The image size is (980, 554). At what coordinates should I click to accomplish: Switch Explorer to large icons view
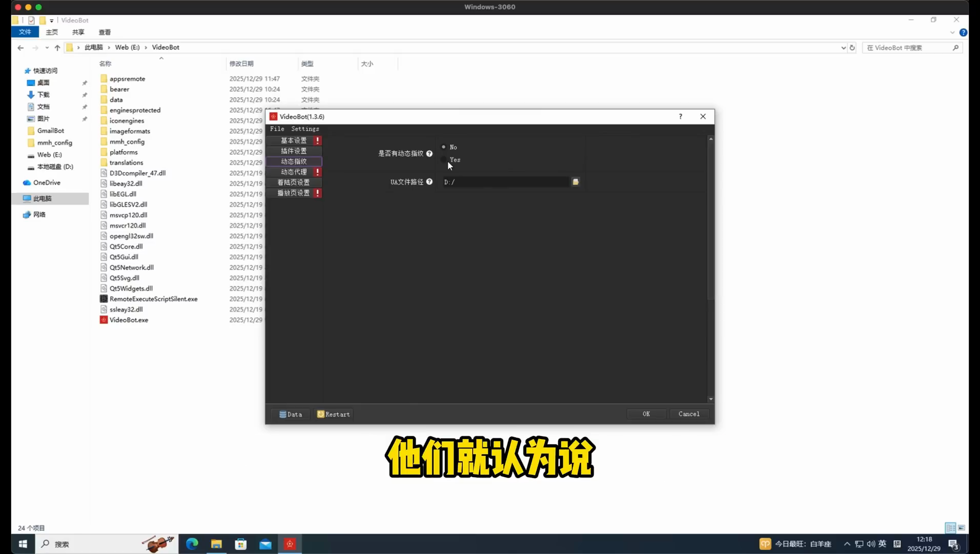(x=962, y=527)
